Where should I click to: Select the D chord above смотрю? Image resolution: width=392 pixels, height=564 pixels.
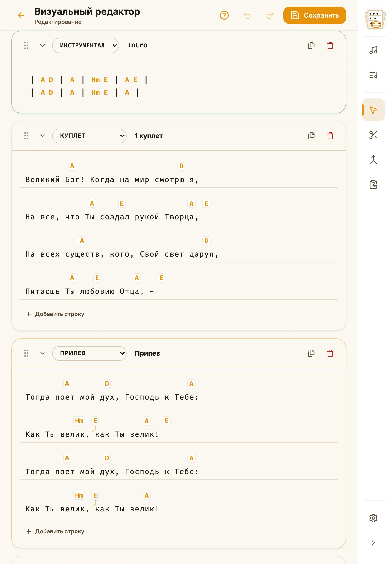pyautogui.click(x=181, y=166)
